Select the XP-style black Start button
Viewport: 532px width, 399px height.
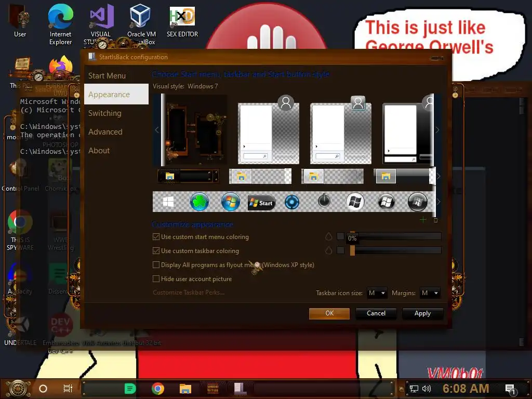pyautogui.click(x=261, y=203)
